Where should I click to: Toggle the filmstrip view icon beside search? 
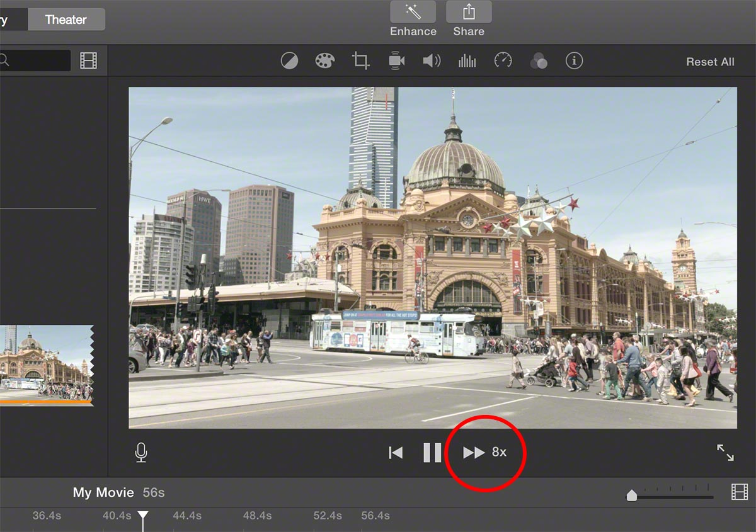[x=89, y=61]
